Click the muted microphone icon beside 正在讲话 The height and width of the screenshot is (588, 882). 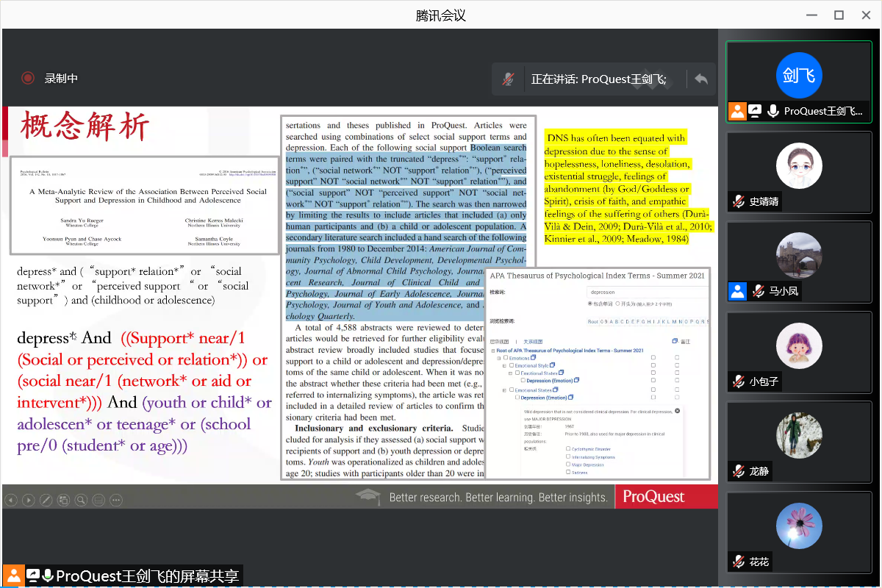pos(508,79)
